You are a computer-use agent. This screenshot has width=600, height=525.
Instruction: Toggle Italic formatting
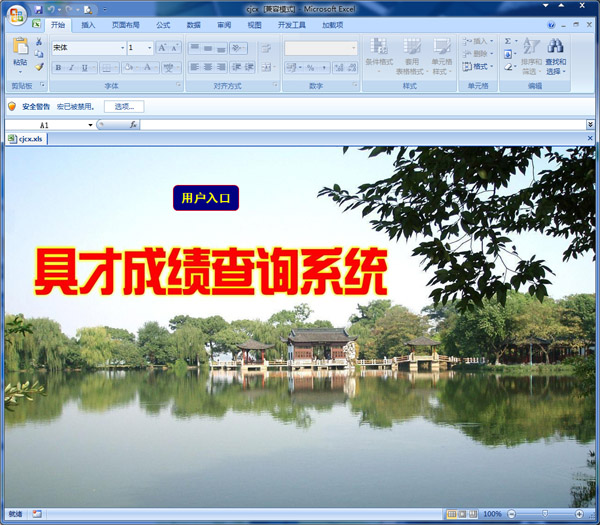[71, 67]
